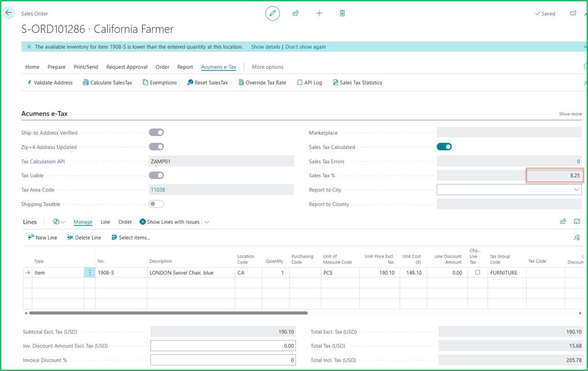588x371 pixels.
Task: Click Don't show again link
Action: [306, 47]
